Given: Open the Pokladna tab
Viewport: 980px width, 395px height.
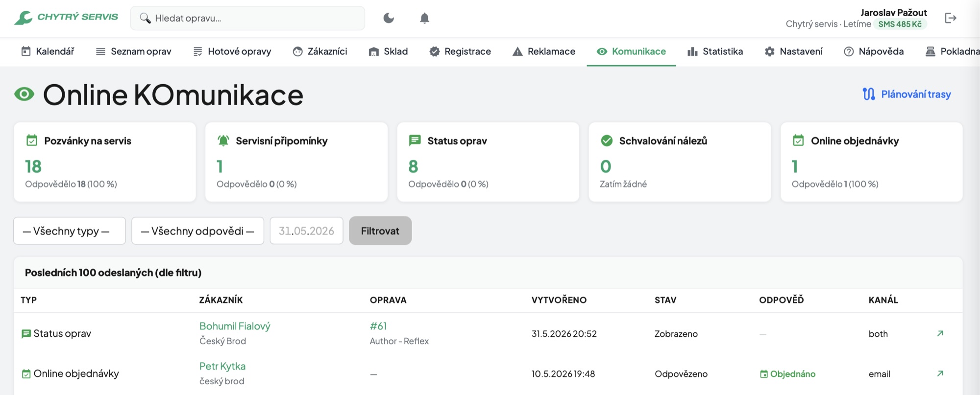Looking at the screenshot, I should pyautogui.click(x=952, y=51).
